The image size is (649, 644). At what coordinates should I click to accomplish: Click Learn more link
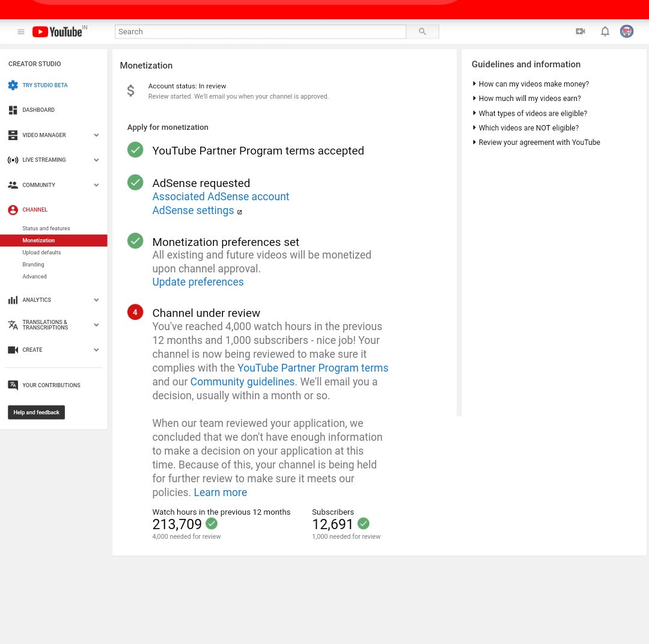pos(220,492)
